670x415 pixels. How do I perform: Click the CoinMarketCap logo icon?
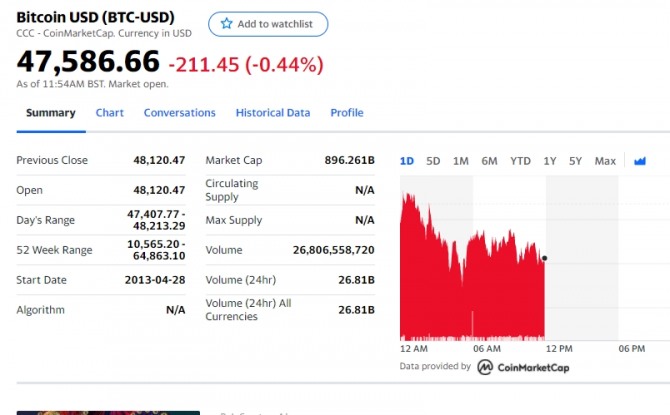484,367
